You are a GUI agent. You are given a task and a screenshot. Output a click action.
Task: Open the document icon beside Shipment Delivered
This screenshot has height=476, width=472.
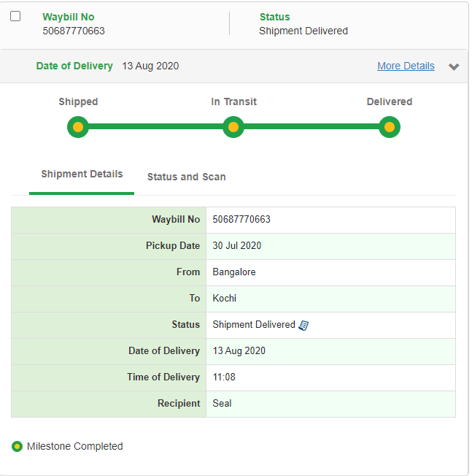(304, 325)
